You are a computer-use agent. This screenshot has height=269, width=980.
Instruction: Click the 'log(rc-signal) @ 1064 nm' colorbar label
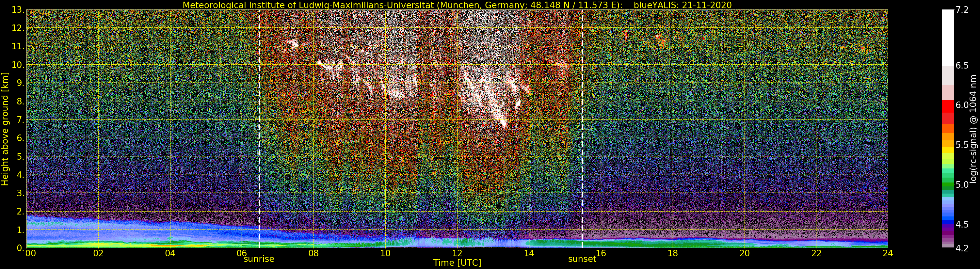pos(973,129)
